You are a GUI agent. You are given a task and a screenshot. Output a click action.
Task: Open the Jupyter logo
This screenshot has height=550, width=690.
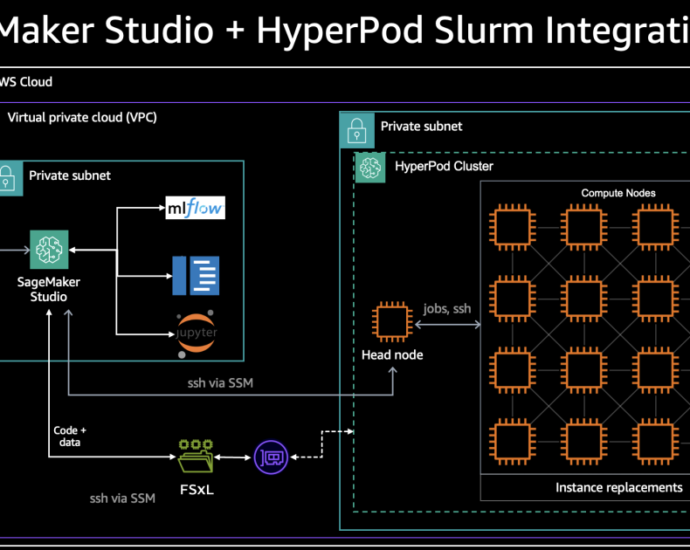(196, 333)
